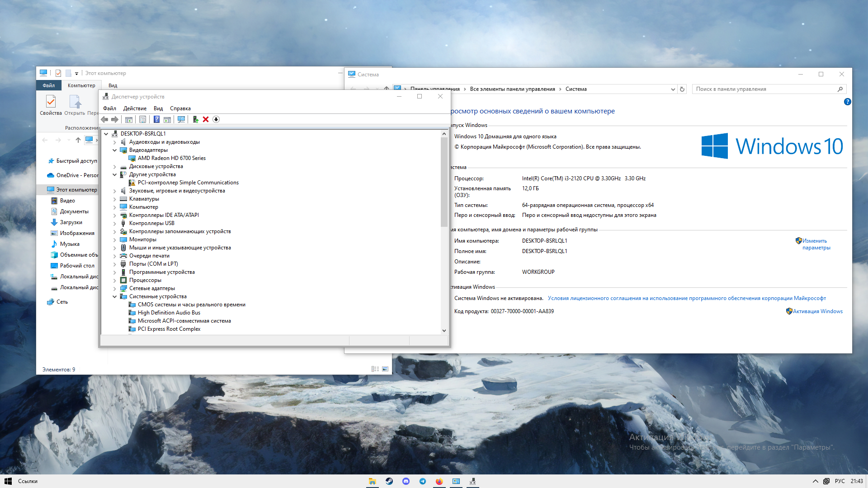Open Telegram from taskbar
Screen dimensions: 868x488
coord(423,481)
